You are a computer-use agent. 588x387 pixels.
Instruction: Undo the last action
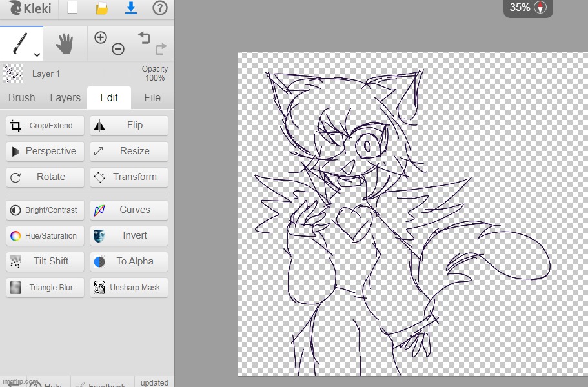click(143, 37)
